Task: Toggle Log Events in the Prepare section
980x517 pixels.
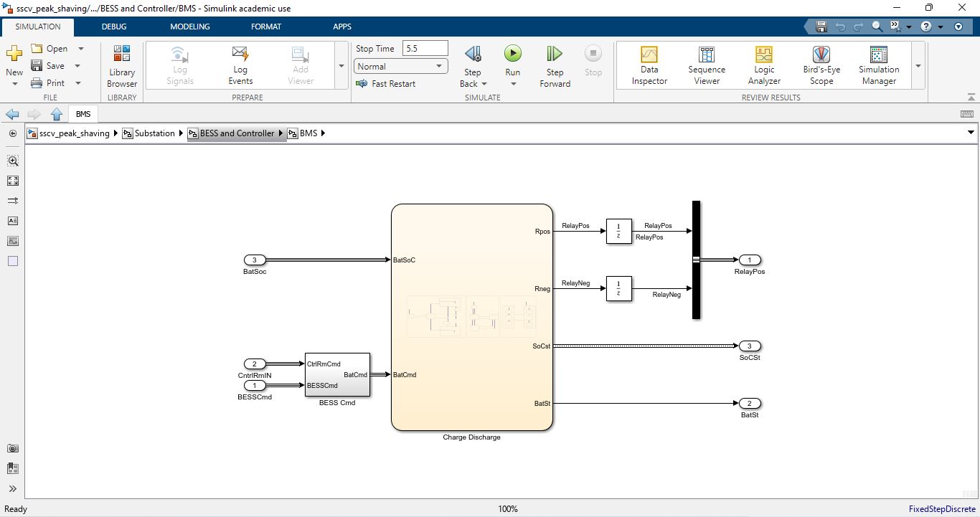Action: (x=240, y=65)
